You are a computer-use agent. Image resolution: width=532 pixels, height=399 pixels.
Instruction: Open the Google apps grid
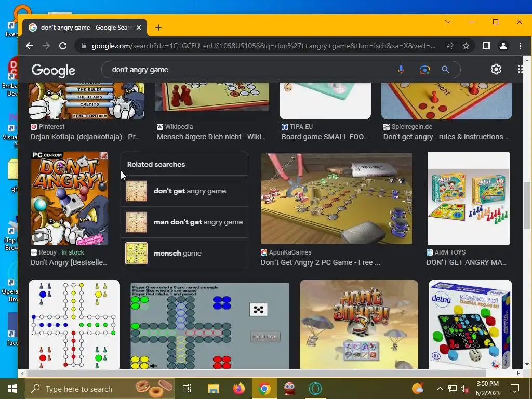coord(520,69)
